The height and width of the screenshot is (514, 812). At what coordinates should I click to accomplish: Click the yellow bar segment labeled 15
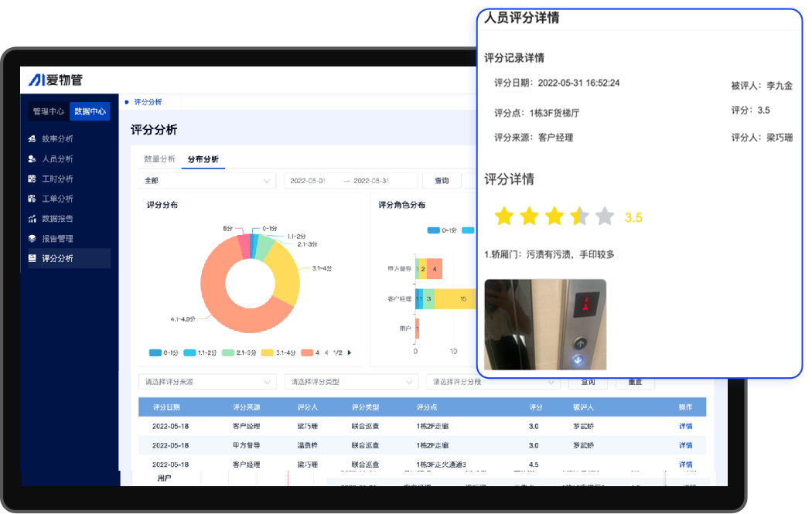point(455,298)
